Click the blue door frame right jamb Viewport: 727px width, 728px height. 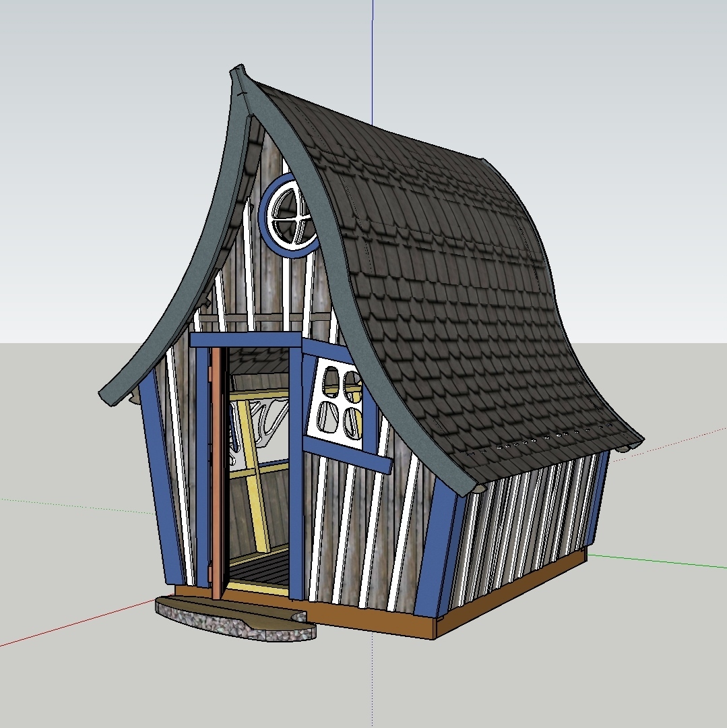296,485
